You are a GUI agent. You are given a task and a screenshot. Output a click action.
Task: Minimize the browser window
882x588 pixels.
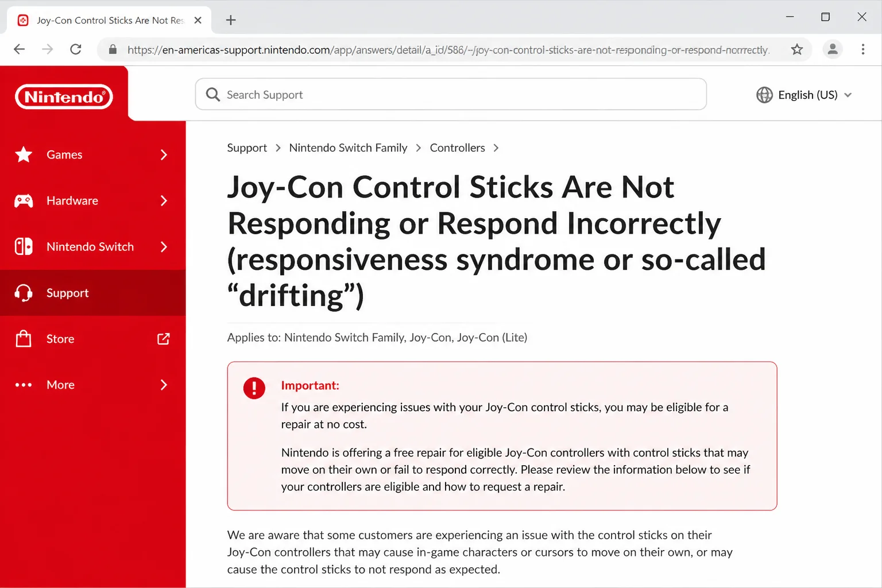(790, 17)
